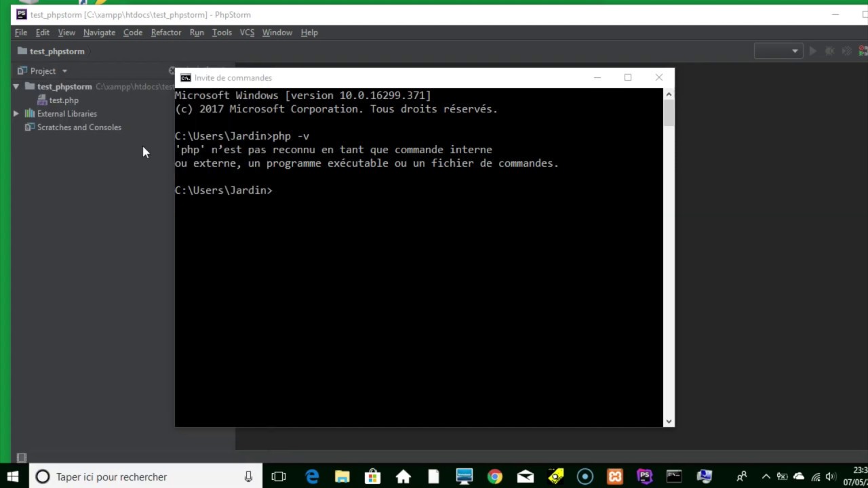The image size is (868, 488).
Task: Open the Mail app from taskbar
Action: coord(525,476)
